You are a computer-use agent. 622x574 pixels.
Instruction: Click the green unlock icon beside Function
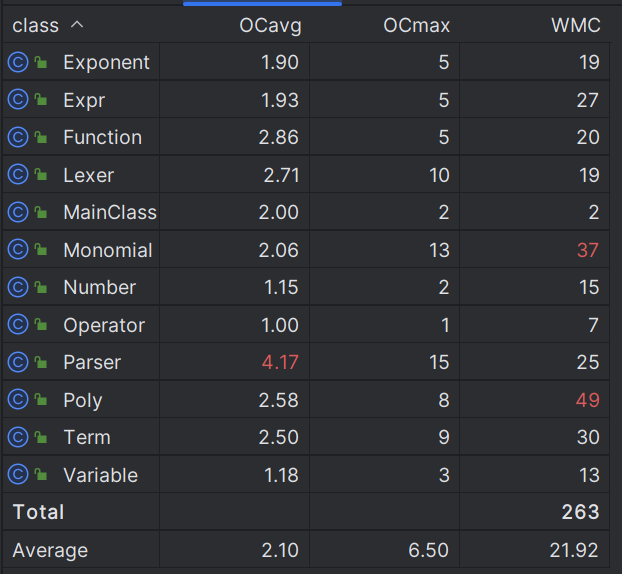pyautogui.click(x=40, y=136)
